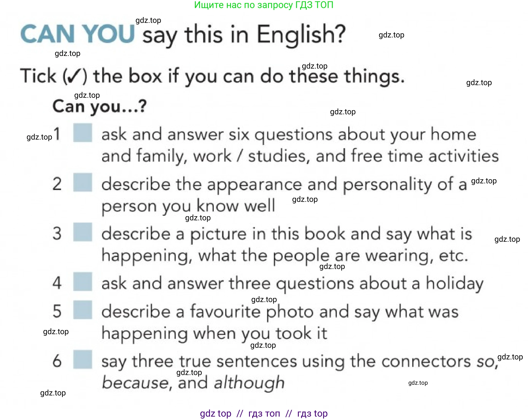Viewport: 528px width, 420px height.
Task: Click the purple 'gdz top' text in footer
Action: pyautogui.click(x=215, y=413)
